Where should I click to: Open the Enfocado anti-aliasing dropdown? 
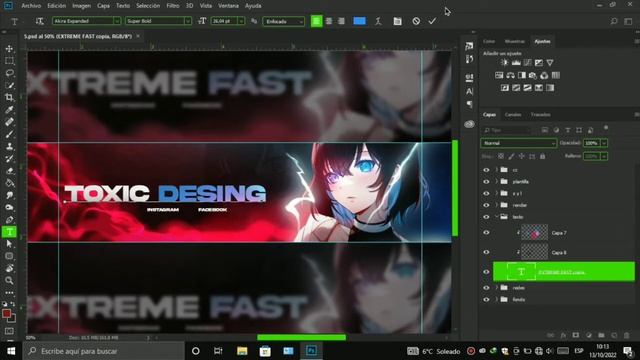[x=284, y=21]
